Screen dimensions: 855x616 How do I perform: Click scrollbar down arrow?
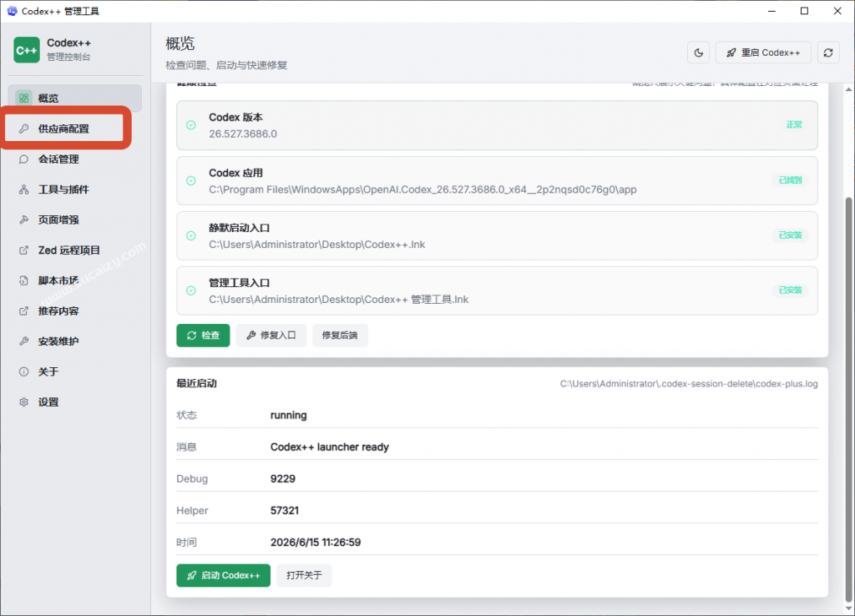[x=848, y=609]
